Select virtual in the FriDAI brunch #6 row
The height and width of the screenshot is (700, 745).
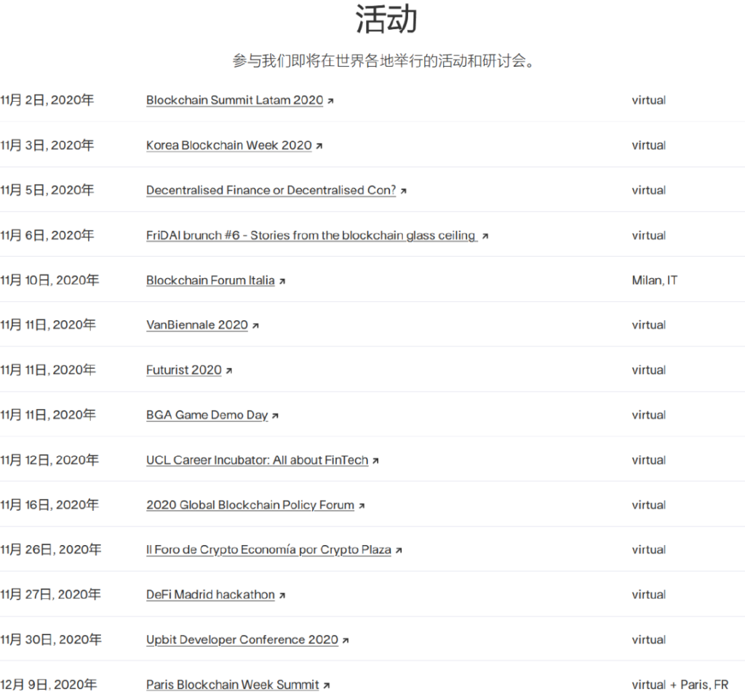pyautogui.click(x=648, y=235)
